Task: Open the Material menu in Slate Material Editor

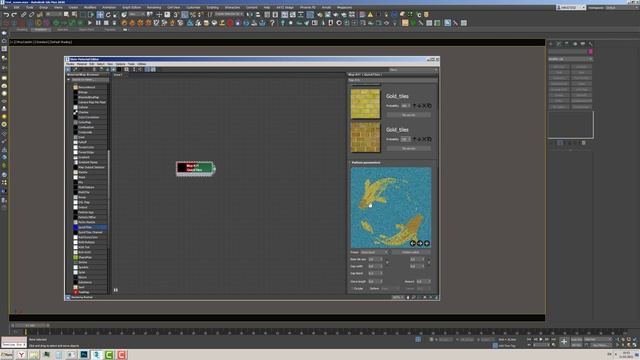Action: (82, 64)
